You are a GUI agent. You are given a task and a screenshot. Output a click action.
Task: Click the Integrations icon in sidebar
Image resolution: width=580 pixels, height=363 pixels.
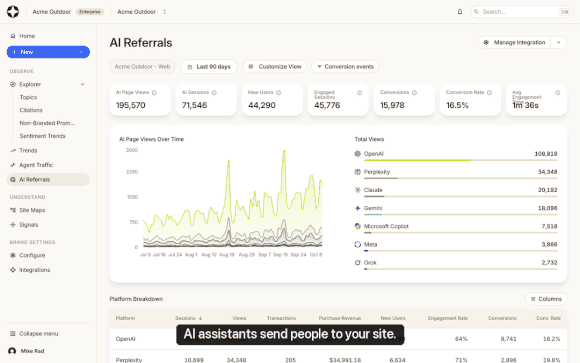pyautogui.click(x=13, y=270)
